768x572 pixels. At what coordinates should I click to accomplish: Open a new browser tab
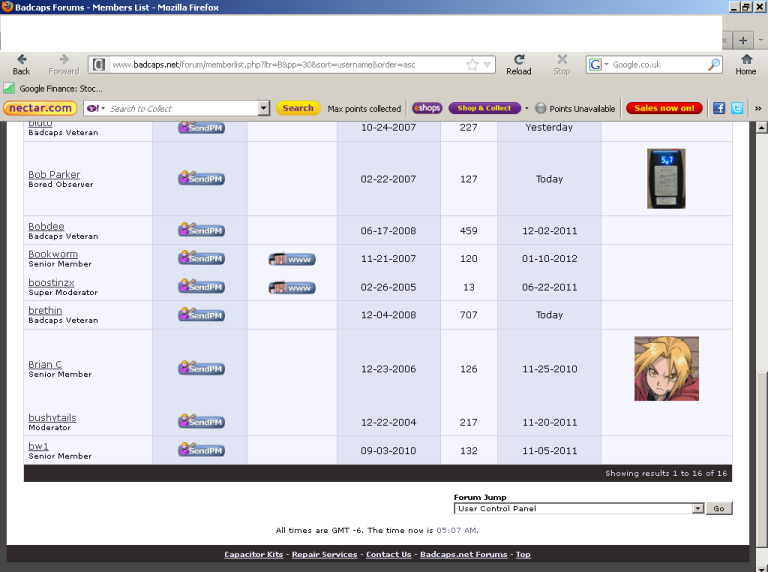[x=743, y=40]
